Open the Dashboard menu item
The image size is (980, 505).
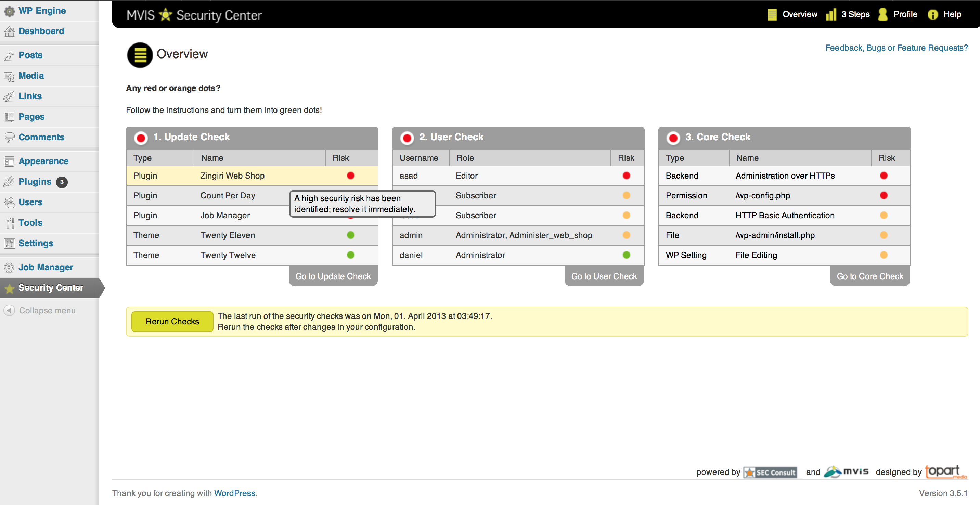pyautogui.click(x=41, y=31)
